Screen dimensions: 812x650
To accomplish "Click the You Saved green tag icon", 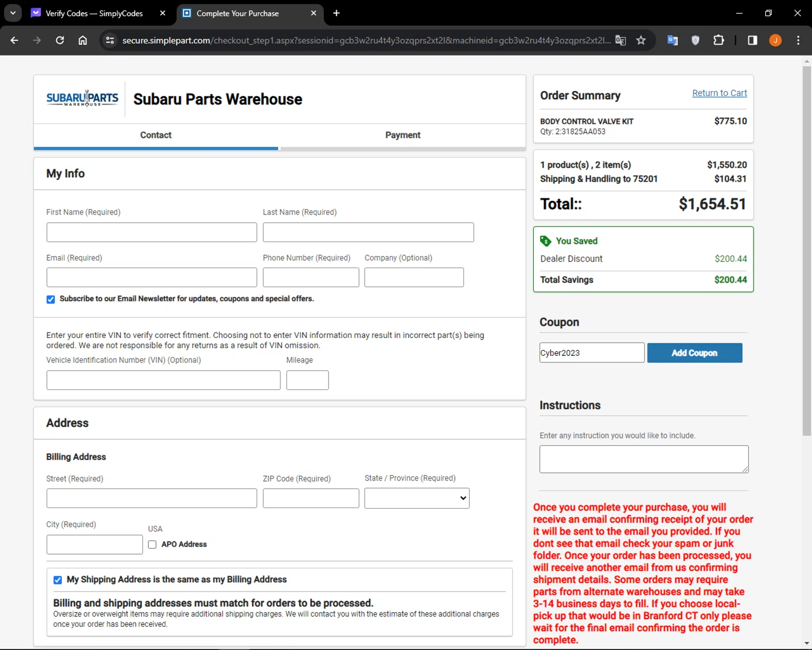I will (x=546, y=241).
